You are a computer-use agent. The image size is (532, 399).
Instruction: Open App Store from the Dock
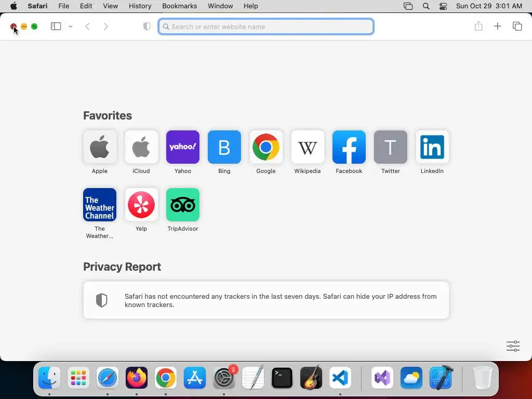pos(195,378)
